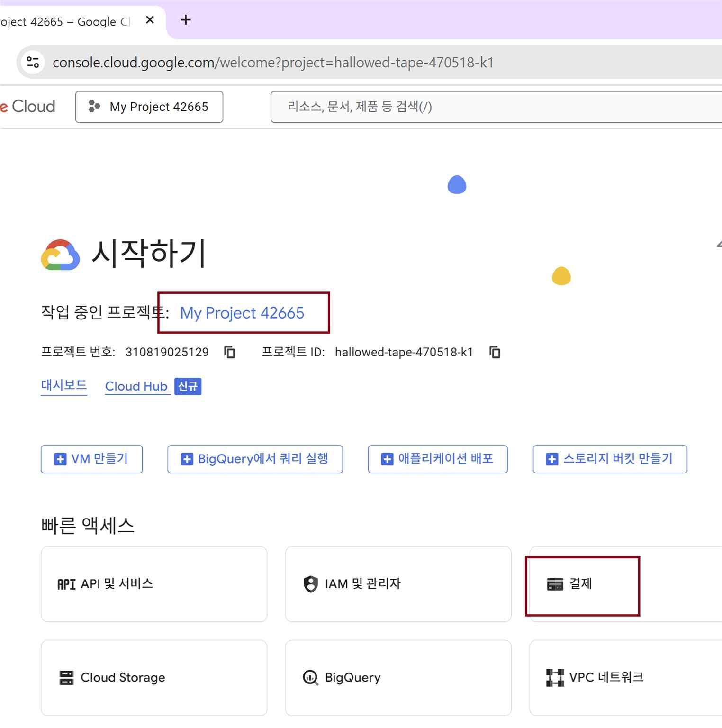The image size is (722, 728).
Task: Click the 시작하기 heading
Action: [149, 254]
